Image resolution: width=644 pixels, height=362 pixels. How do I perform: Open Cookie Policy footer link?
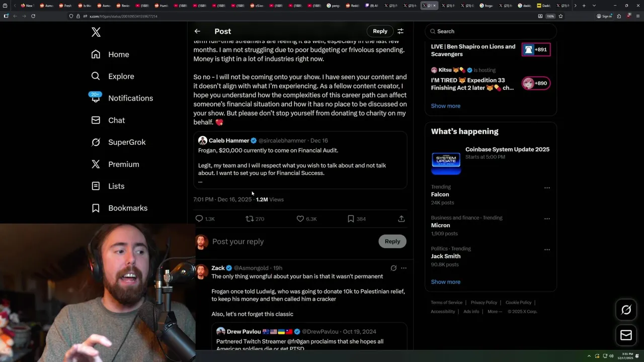coord(518,303)
